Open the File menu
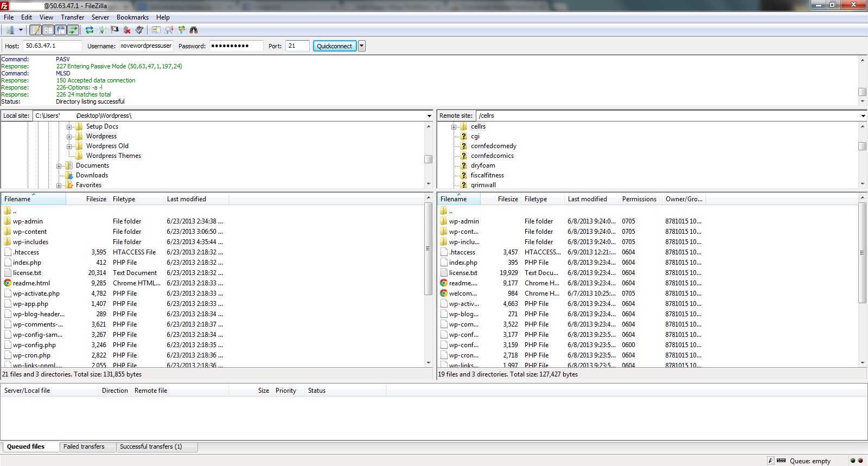868x466 pixels. point(9,17)
